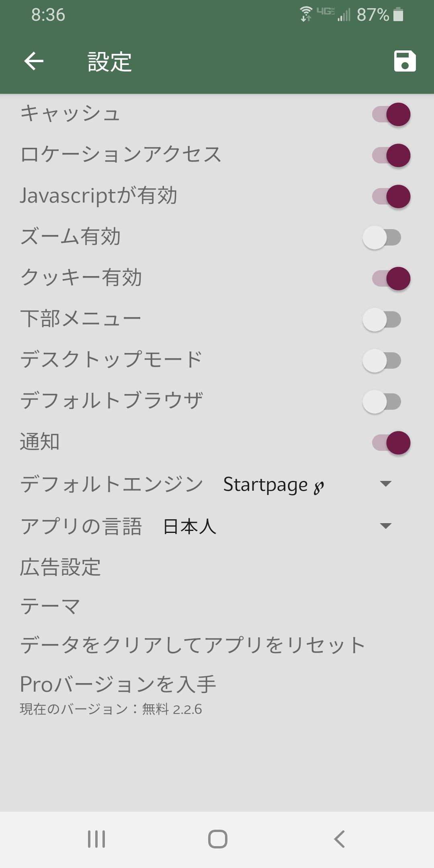The height and width of the screenshot is (868, 434).
Task: Enable the ズーム有効 switch
Action: tap(382, 237)
